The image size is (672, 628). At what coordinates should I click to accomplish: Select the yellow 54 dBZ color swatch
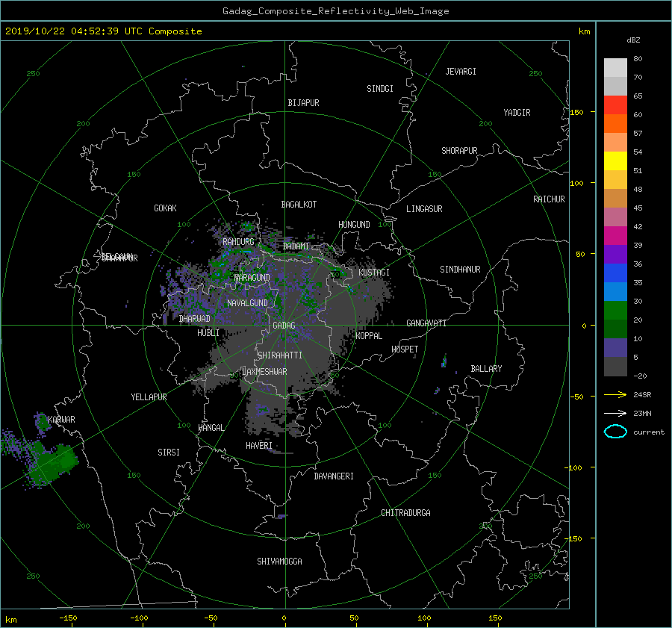615,161
